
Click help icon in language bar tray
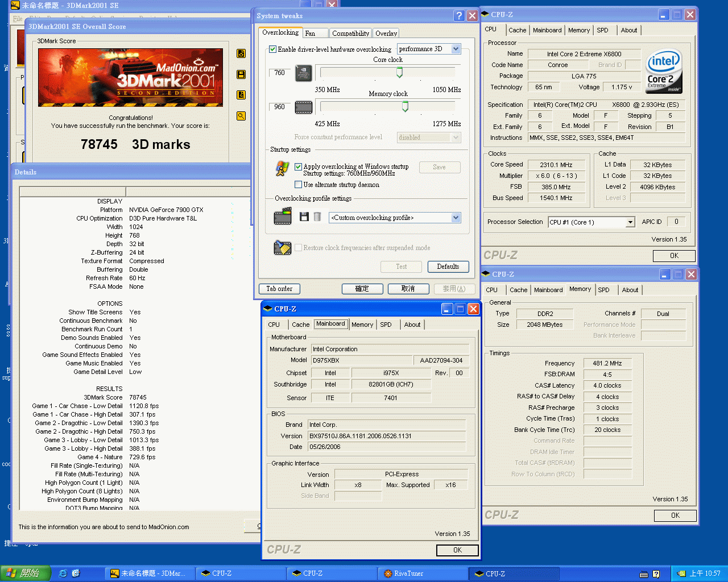point(656,574)
